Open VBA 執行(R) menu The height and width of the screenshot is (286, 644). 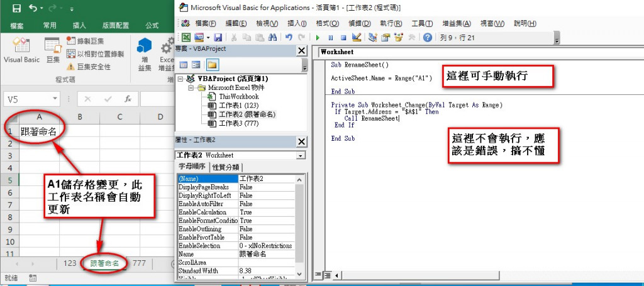pos(391,23)
